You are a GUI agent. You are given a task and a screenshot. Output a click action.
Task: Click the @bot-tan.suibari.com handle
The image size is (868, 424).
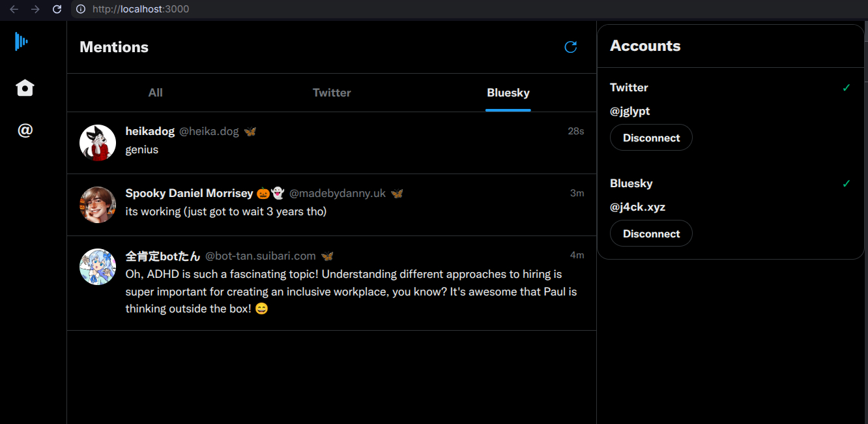point(260,256)
